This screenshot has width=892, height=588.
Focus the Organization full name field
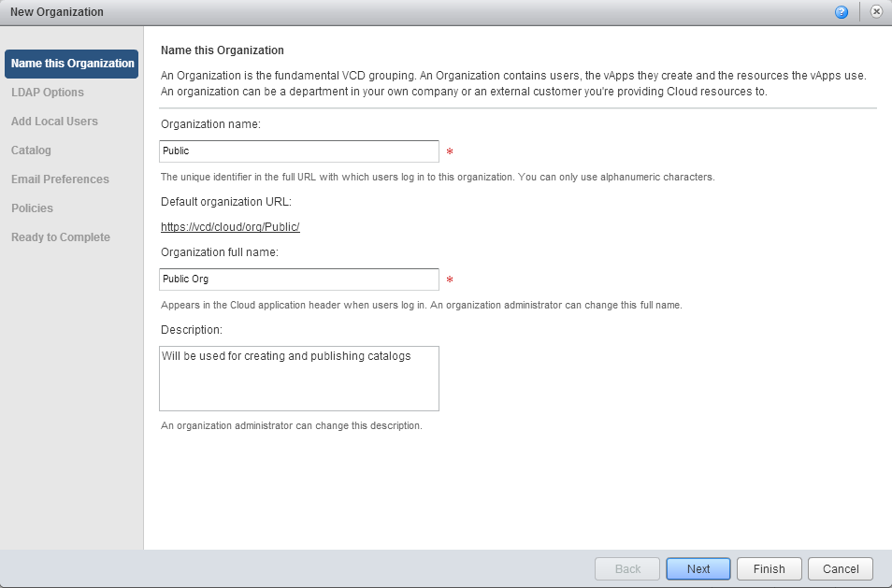point(299,280)
